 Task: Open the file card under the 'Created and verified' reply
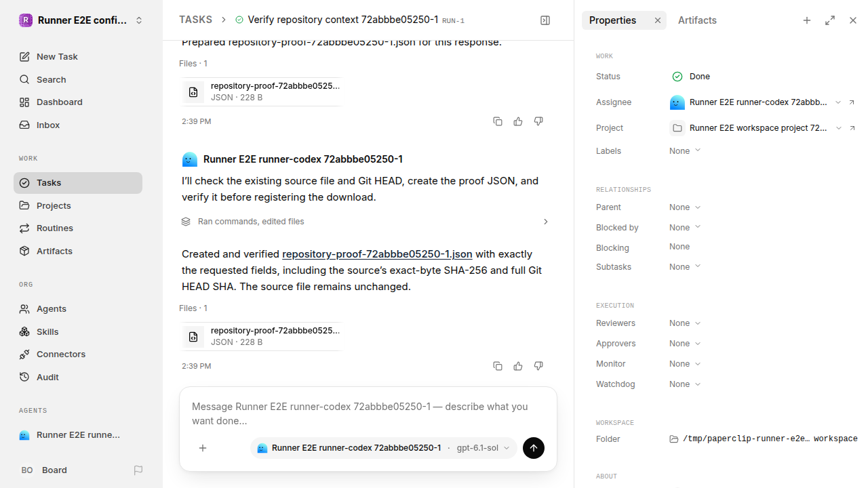pos(261,336)
